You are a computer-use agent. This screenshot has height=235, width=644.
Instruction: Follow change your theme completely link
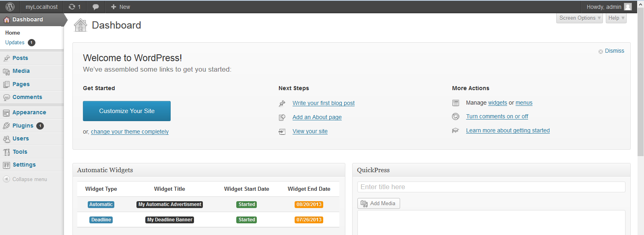coord(130,132)
